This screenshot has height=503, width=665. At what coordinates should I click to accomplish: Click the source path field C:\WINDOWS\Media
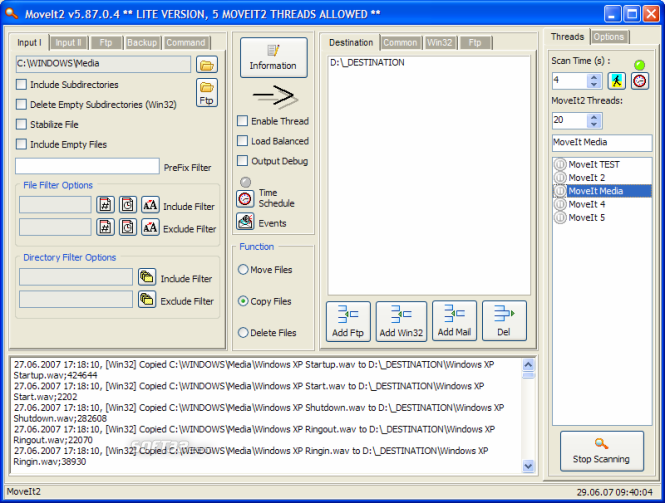click(103, 64)
